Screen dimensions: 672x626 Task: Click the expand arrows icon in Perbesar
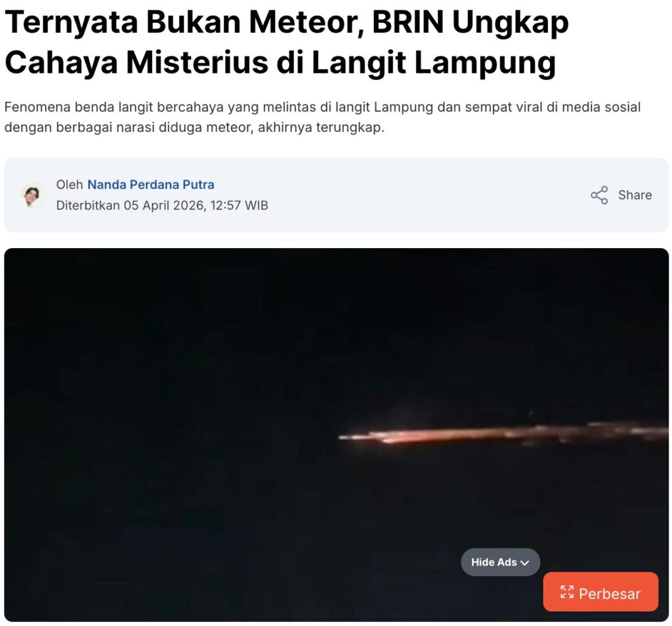[x=566, y=592]
